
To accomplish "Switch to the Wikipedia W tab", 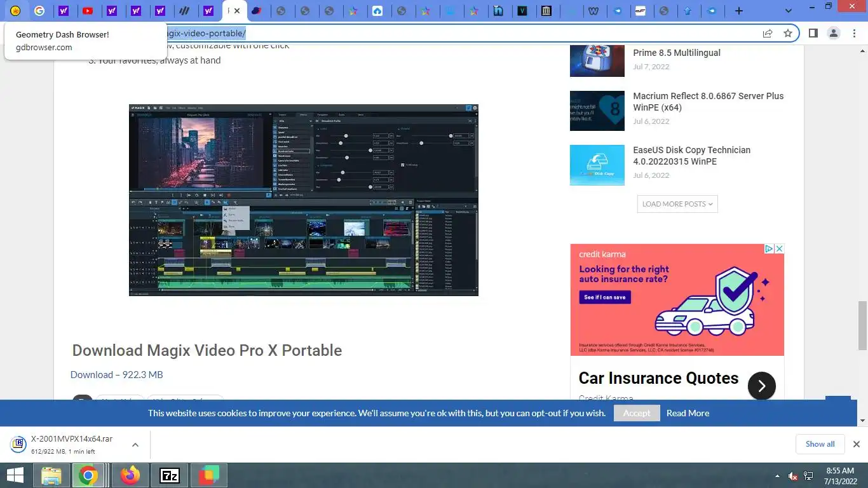I will tap(593, 11).
